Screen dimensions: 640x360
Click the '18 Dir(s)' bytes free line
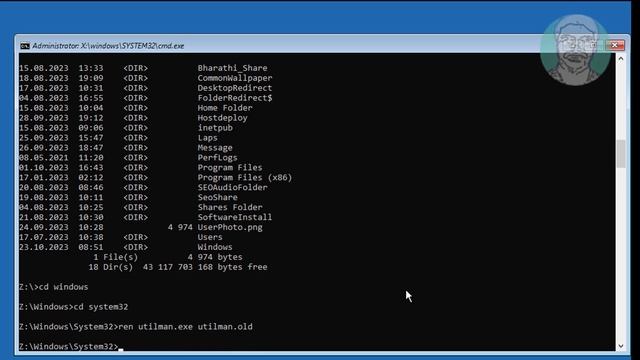tap(178, 267)
